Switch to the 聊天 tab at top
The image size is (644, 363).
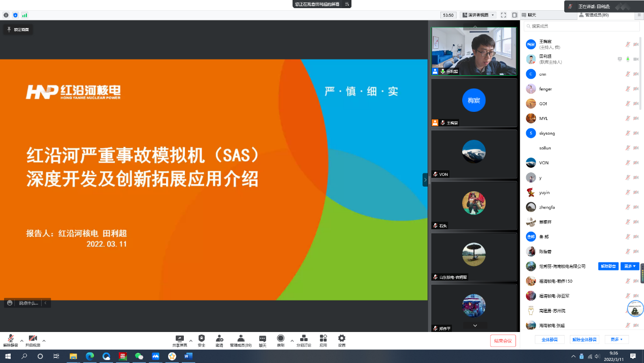(532, 15)
